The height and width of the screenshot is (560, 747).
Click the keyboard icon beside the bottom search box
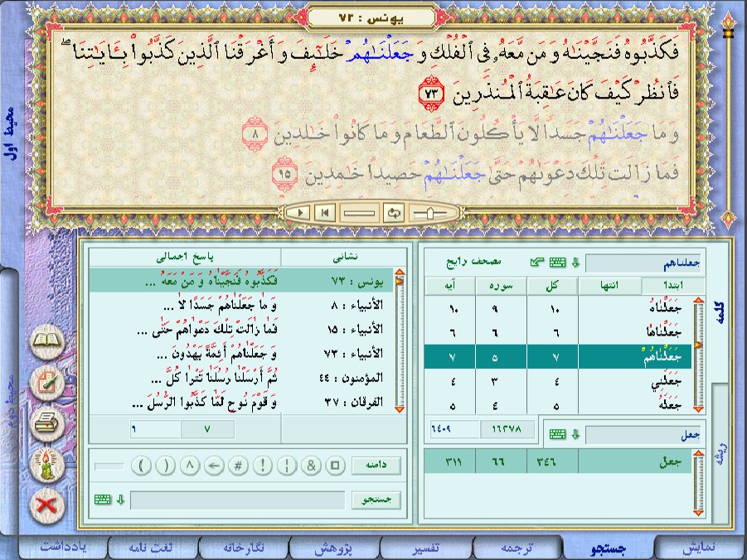103,500
